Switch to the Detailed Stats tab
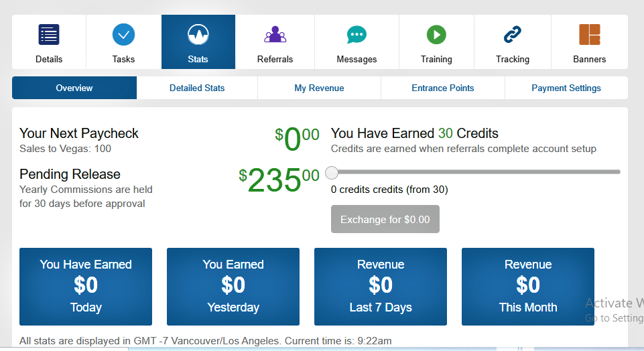This screenshot has height=351, width=644. (197, 88)
